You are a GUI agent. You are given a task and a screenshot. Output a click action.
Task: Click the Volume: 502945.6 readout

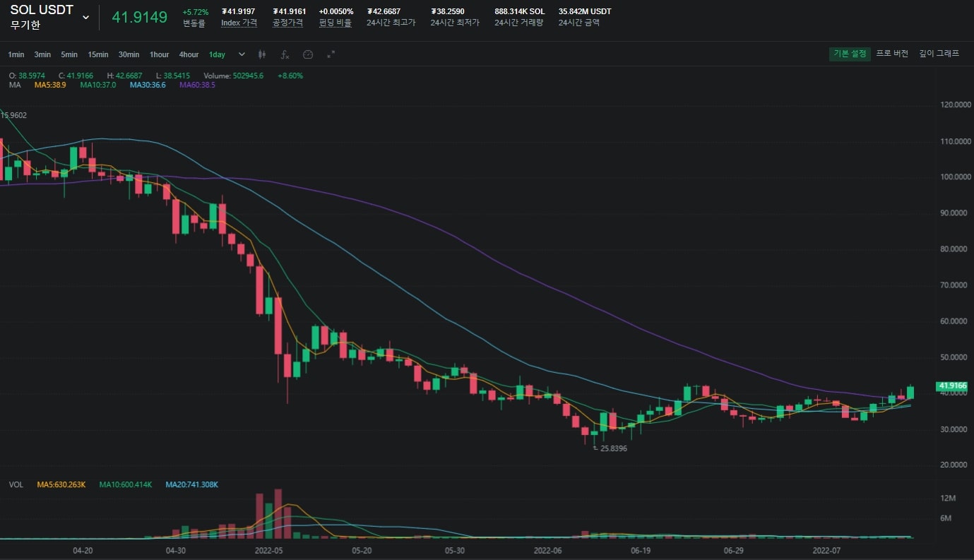(233, 76)
